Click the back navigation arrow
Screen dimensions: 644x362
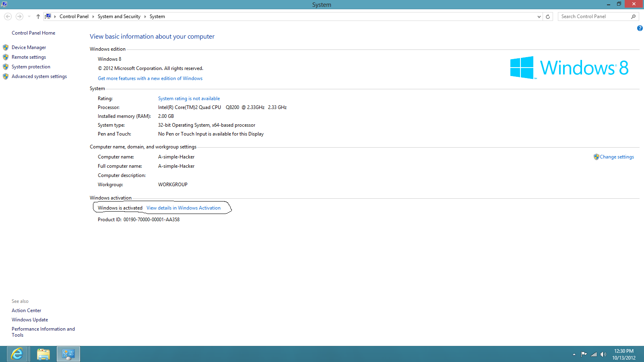(x=8, y=16)
